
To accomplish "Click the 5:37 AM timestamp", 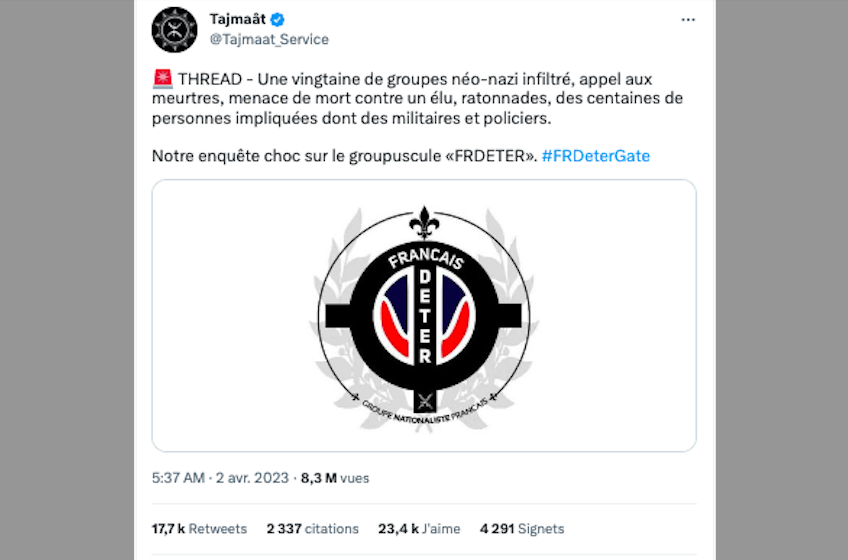I will 178,478.
